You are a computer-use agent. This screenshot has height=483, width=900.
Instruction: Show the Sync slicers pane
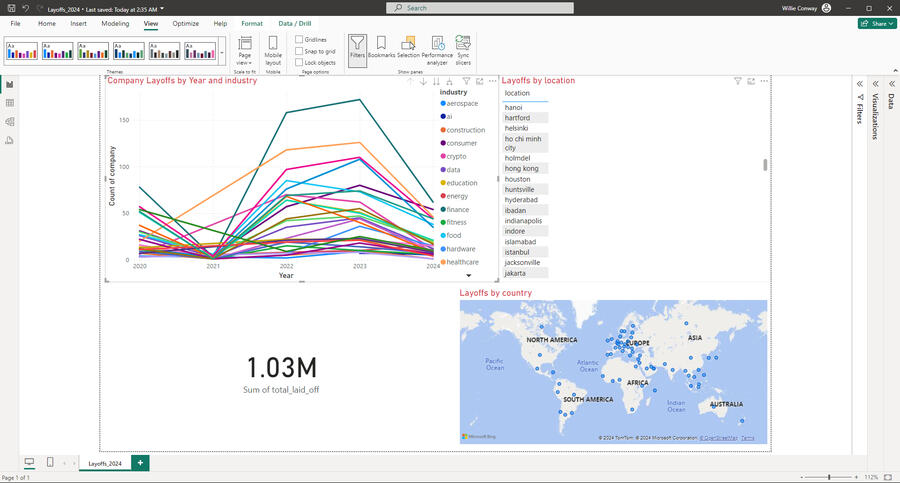click(x=463, y=49)
